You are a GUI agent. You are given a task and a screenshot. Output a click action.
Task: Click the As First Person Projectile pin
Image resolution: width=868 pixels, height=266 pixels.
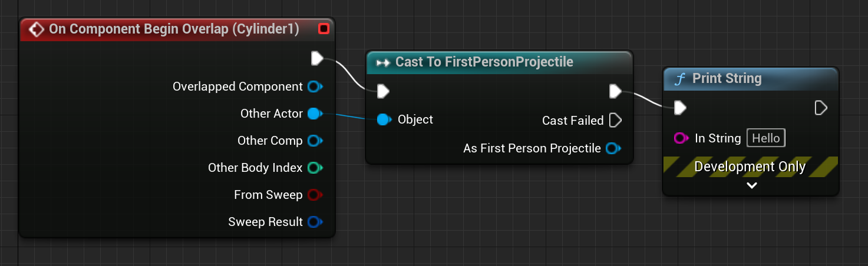pos(613,148)
